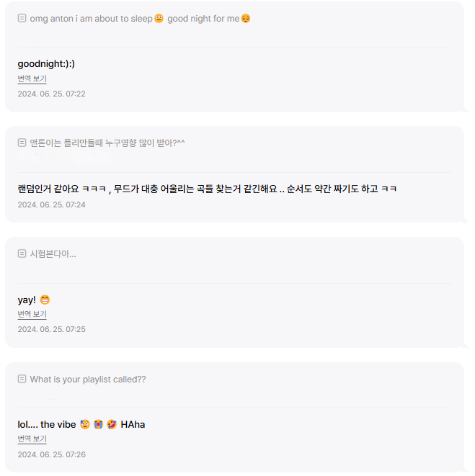This screenshot has width=475, height=476.
Task: Click the question "What is your playlist called??"
Action: [88, 379]
